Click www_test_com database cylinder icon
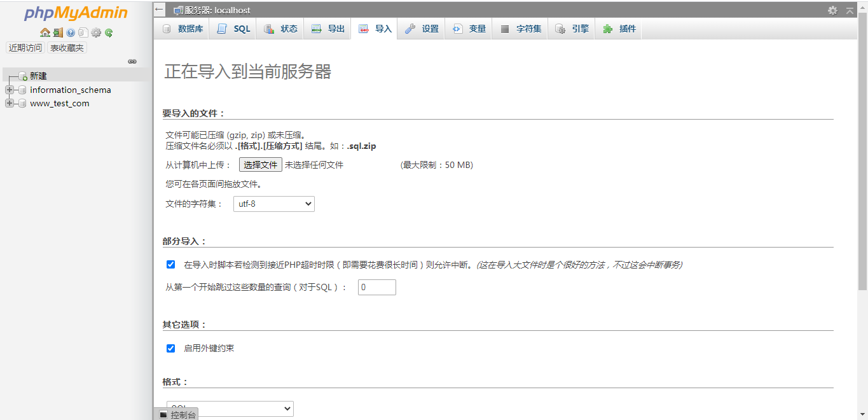The image size is (868, 420). [22, 104]
